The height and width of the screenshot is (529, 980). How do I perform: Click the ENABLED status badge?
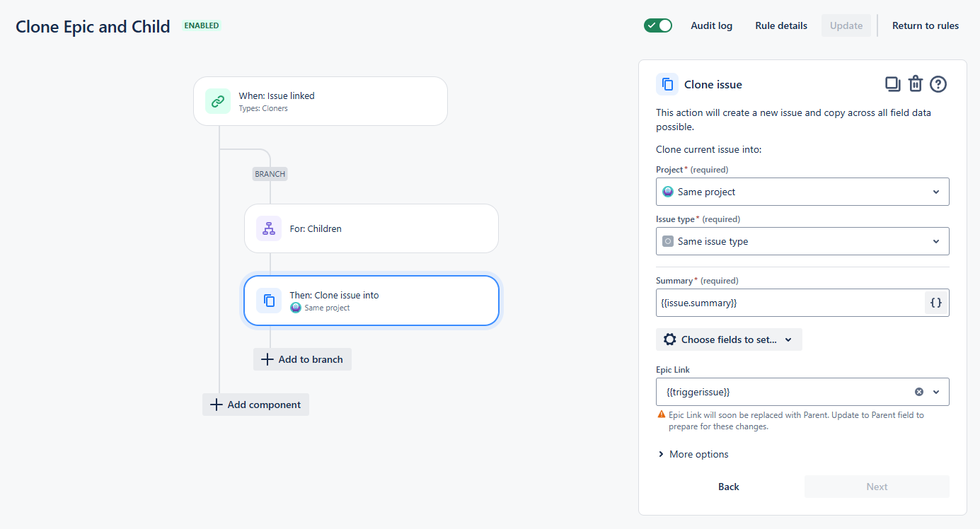pos(202,26)
